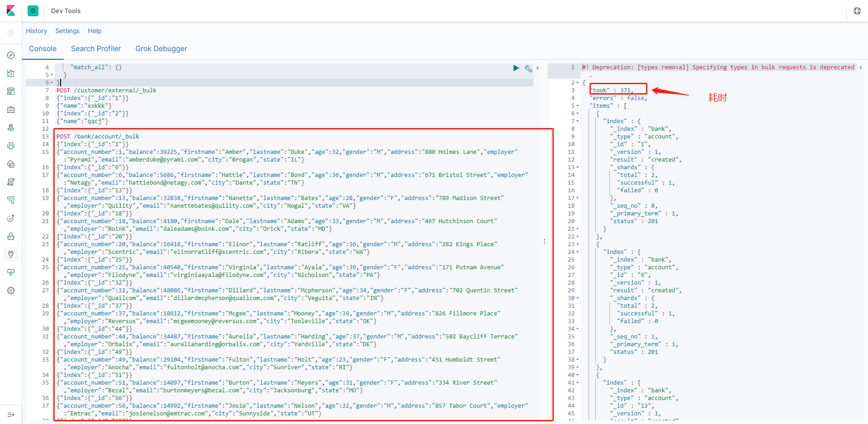Collapse fold arrow at request line 5

point(52,75)
